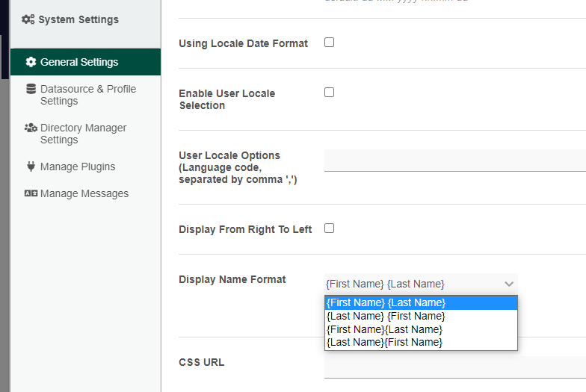Toggle Display From Right To Left
This screenshot has height=392, width=586.
point(329,228)
